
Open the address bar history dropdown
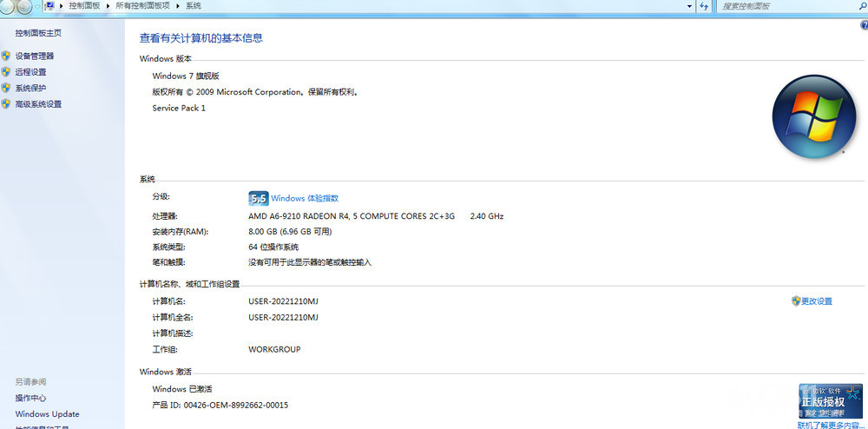pos(689,6)
